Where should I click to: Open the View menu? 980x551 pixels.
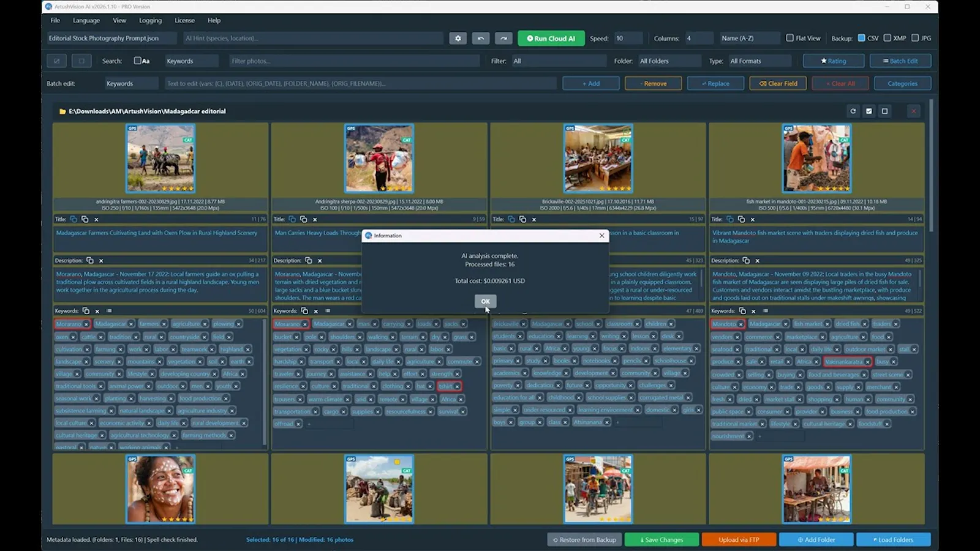(119, 20)
